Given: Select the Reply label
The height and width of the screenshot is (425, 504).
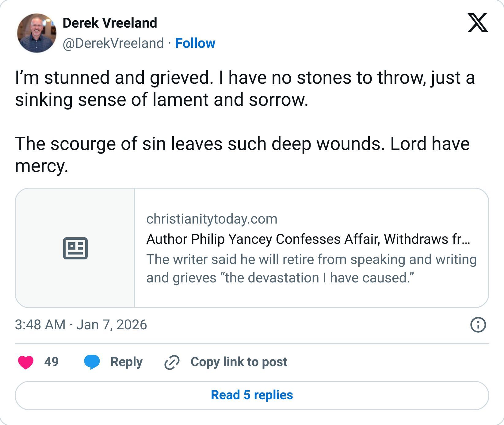Looking at the screenshot, I should click(x=126, y=362).
